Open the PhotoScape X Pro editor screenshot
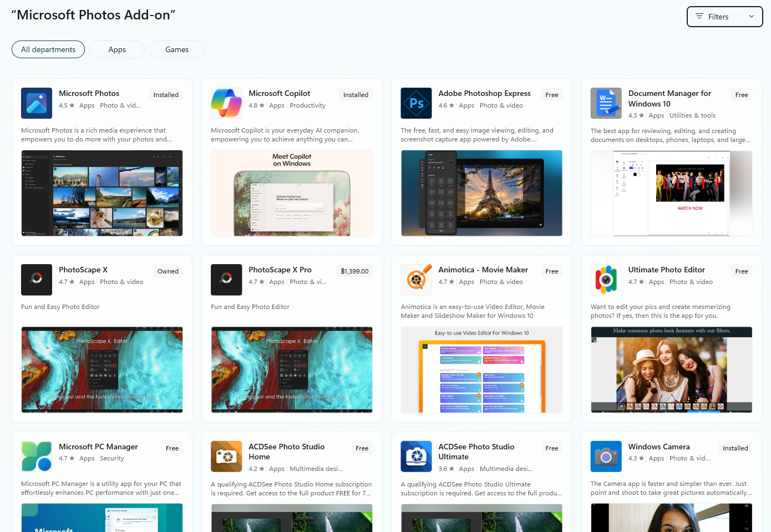 [x=292, y=370]
